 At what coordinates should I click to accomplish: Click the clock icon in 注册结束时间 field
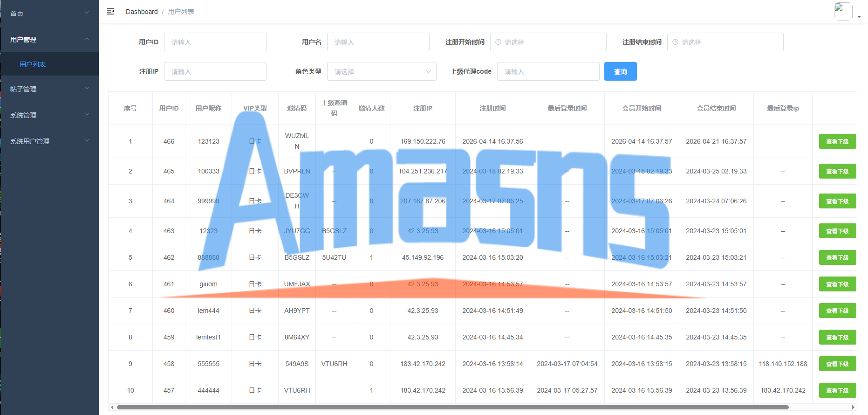pos(675,42)
